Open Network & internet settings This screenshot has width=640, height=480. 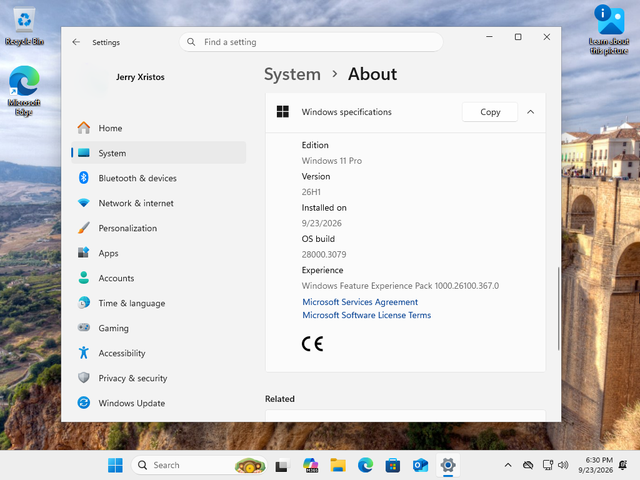coord(158,203)
